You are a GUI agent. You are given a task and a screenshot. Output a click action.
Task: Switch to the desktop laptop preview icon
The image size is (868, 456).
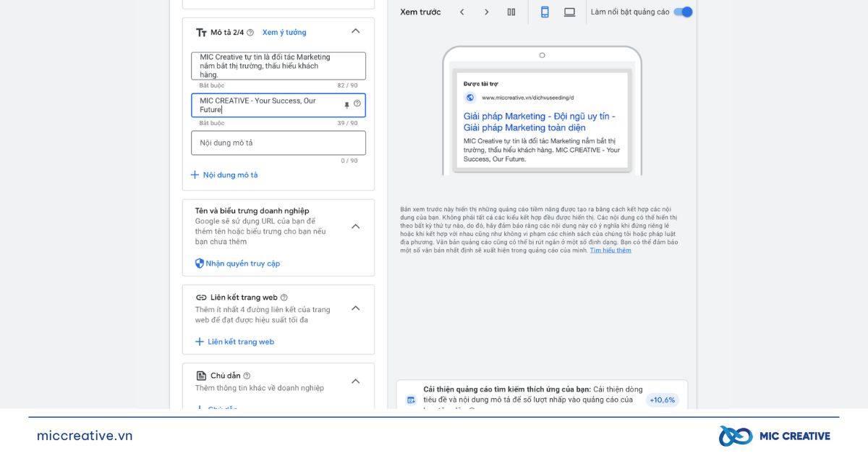[x=570, y=12]
